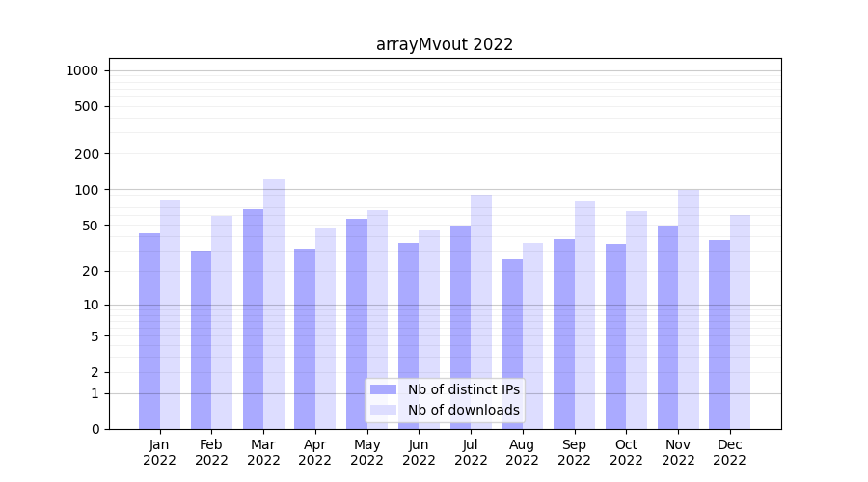
Task: Click the February downloads bar
Action: (222, 322)
